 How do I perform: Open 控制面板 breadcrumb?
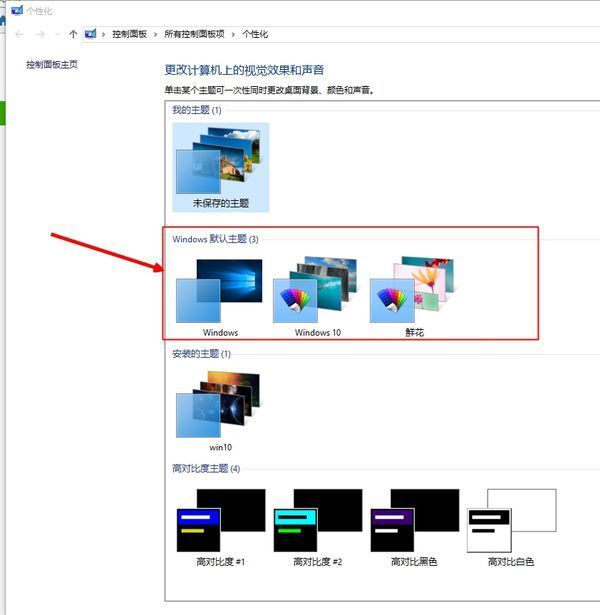pos(129,34)
